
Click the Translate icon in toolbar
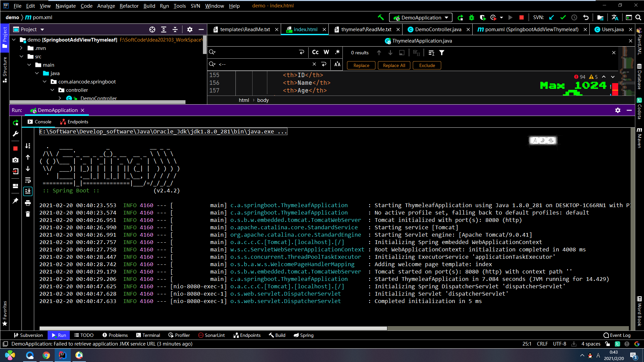tap(615, 17)
